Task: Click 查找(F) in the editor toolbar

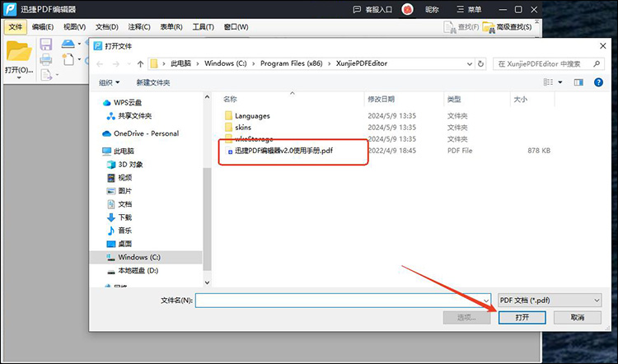Action: click(x=461, y=27)
